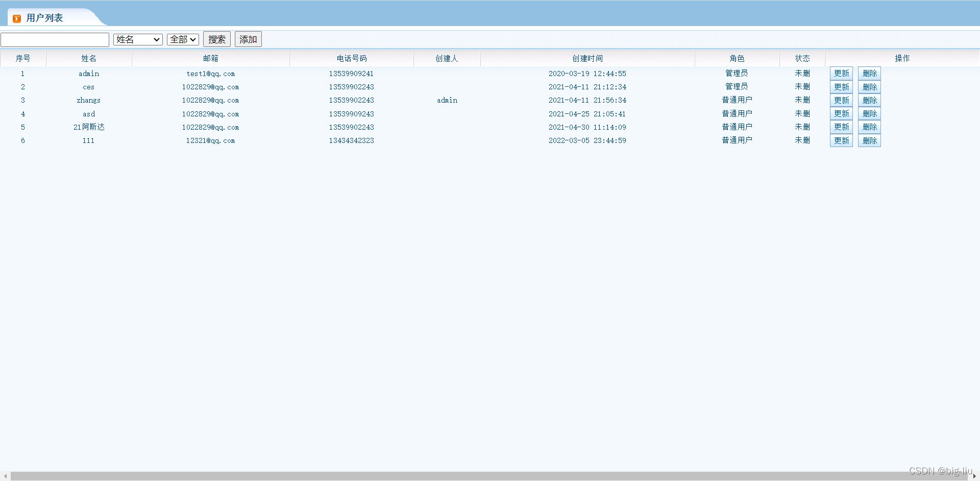Click the 创建时间 column header

click(587, 58)
